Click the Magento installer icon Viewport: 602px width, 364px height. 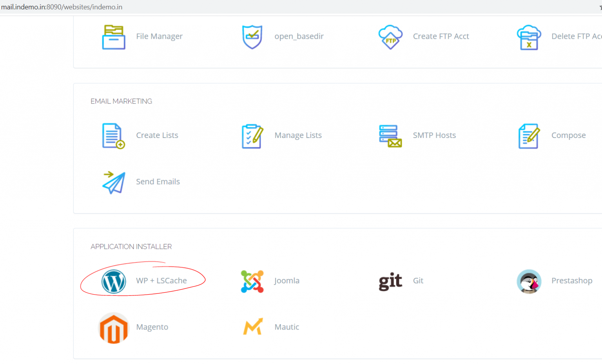tap(114, 328)
